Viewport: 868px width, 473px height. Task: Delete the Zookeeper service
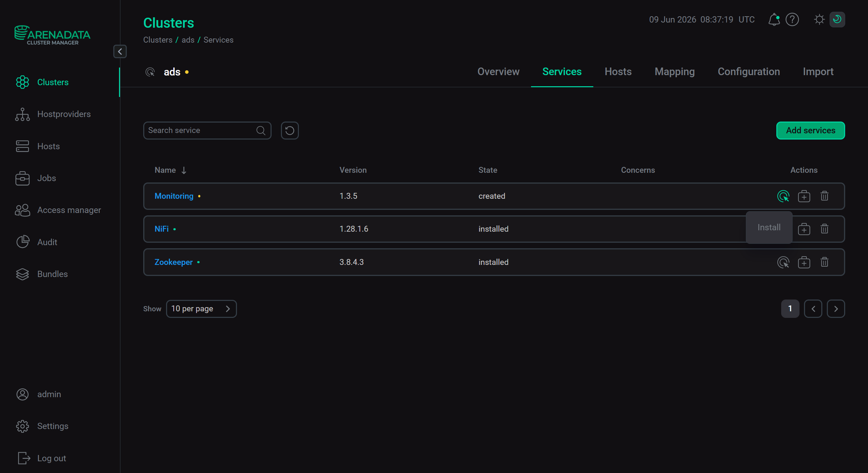[824, 262]
